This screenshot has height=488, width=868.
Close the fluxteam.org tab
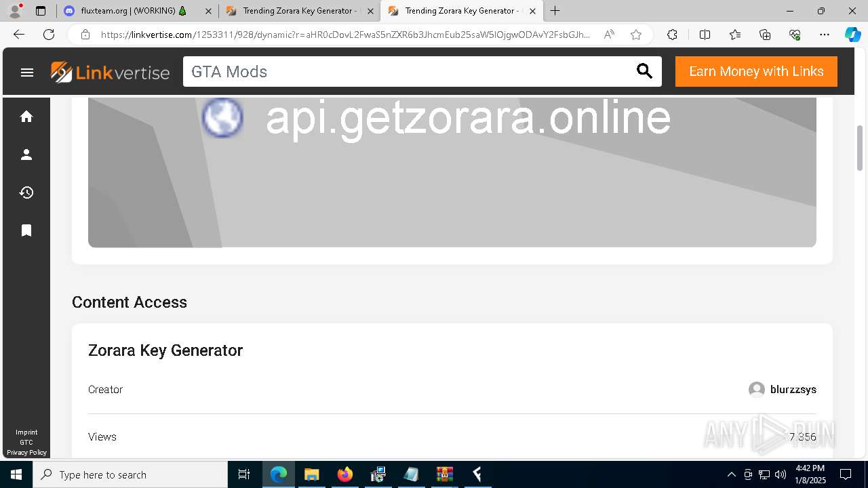[208, 11]
